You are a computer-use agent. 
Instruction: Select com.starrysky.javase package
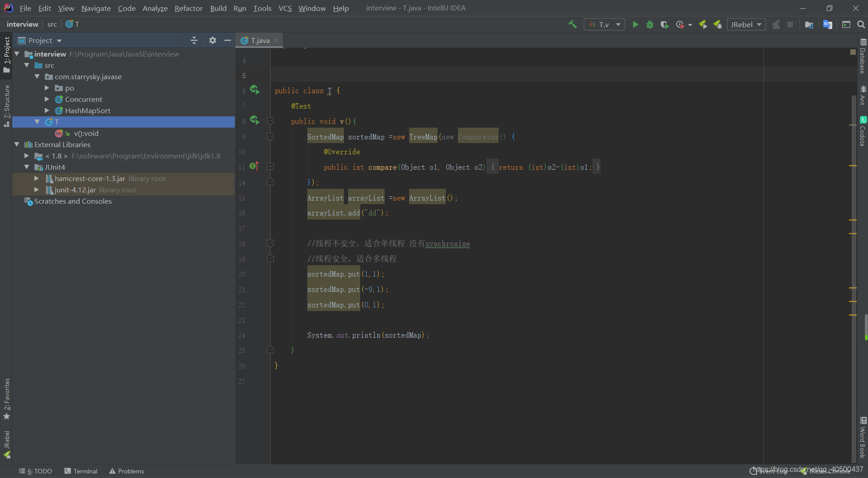(88, 76)
